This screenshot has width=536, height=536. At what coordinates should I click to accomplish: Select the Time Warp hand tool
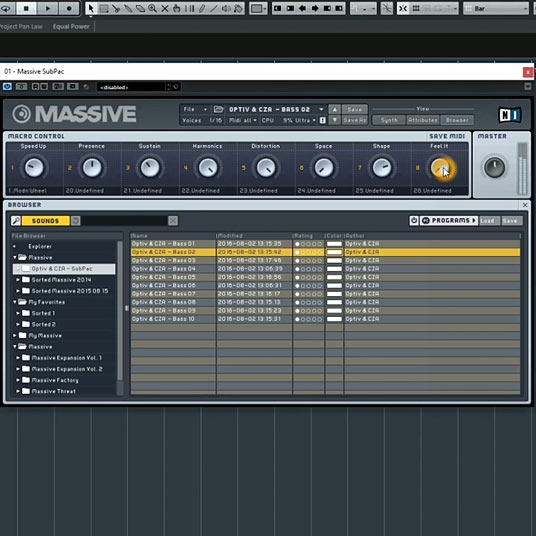[177, 9]
